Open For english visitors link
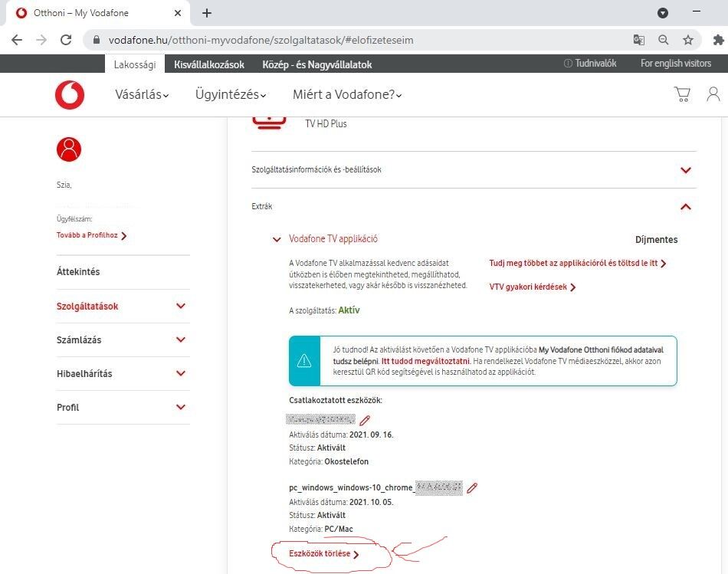Image resolution: width=728 pixels, height=574 pixels. [x=676, y=63]
